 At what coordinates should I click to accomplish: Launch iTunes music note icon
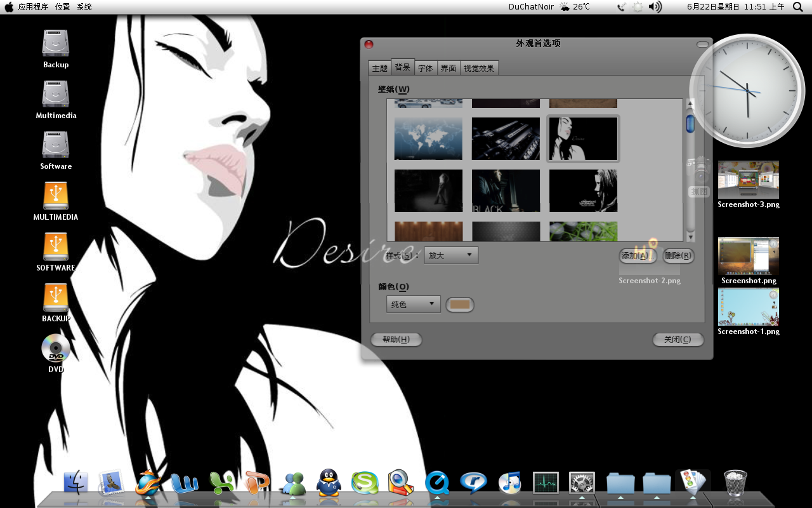tap(509, 483)
